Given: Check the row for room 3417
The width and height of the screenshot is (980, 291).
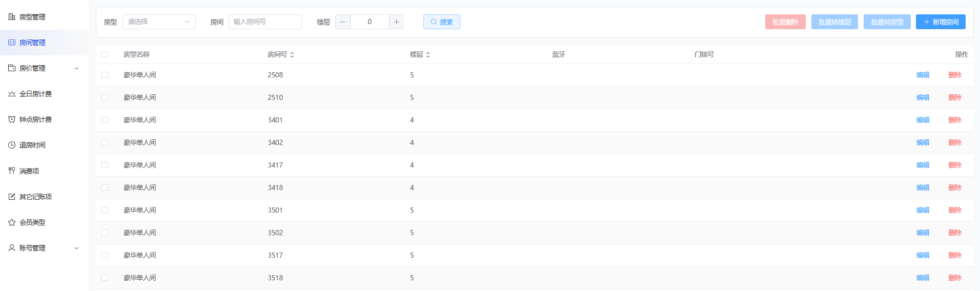Looking at the screenshot, I should pos(105,165).
